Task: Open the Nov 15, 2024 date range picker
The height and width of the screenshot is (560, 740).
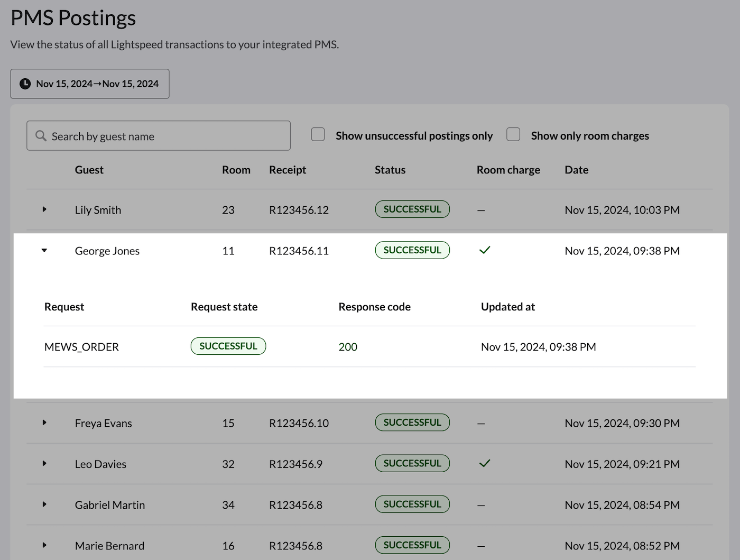Action: pos(90,84)
